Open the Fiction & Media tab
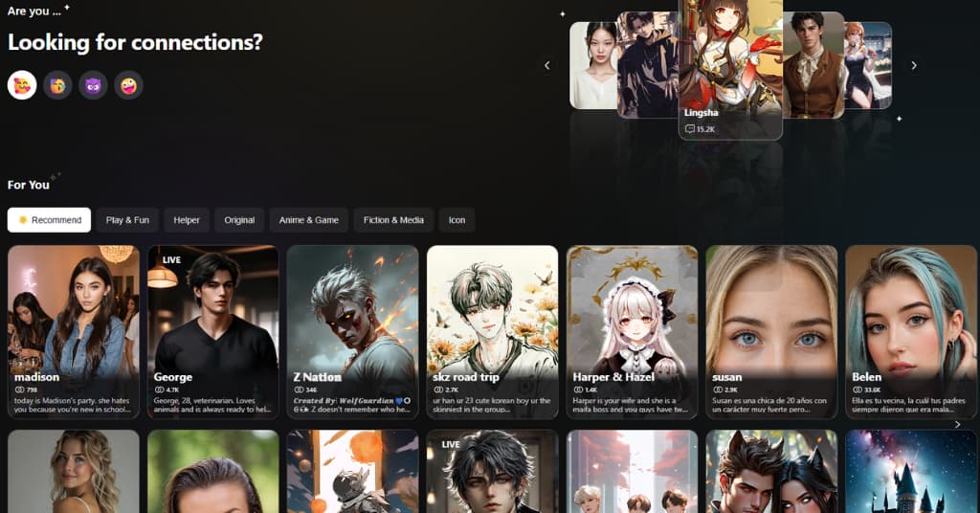This screenshot has width=980, height=513. [x=393, y=220]
